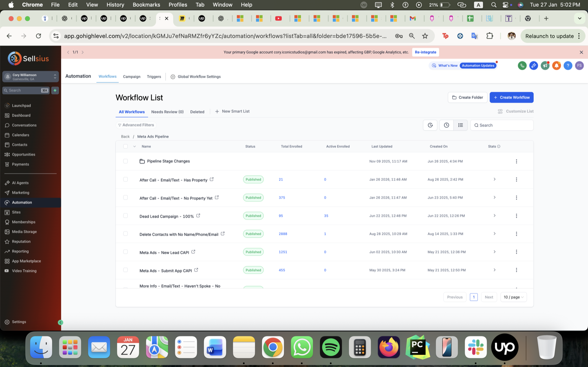Open Automation Updates badge
The height and width of the screenshot is (367, 588).
[478, 65]
